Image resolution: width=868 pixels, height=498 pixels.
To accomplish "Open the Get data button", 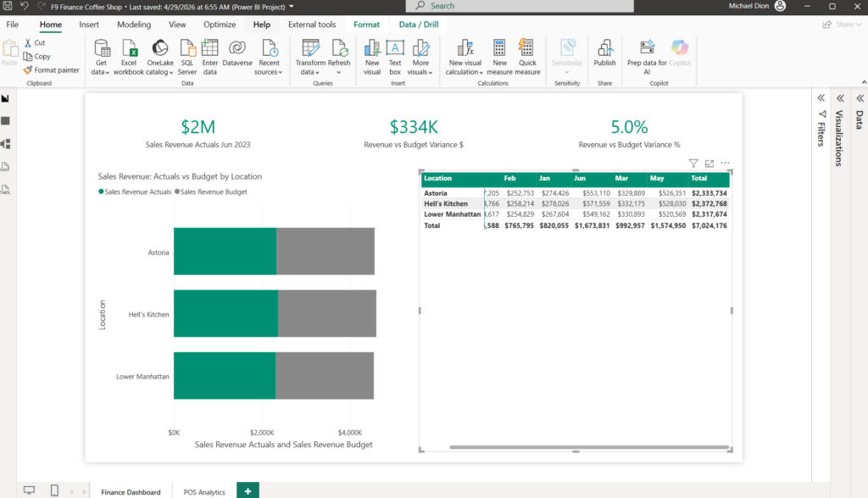I will click(x=101, y=57).
